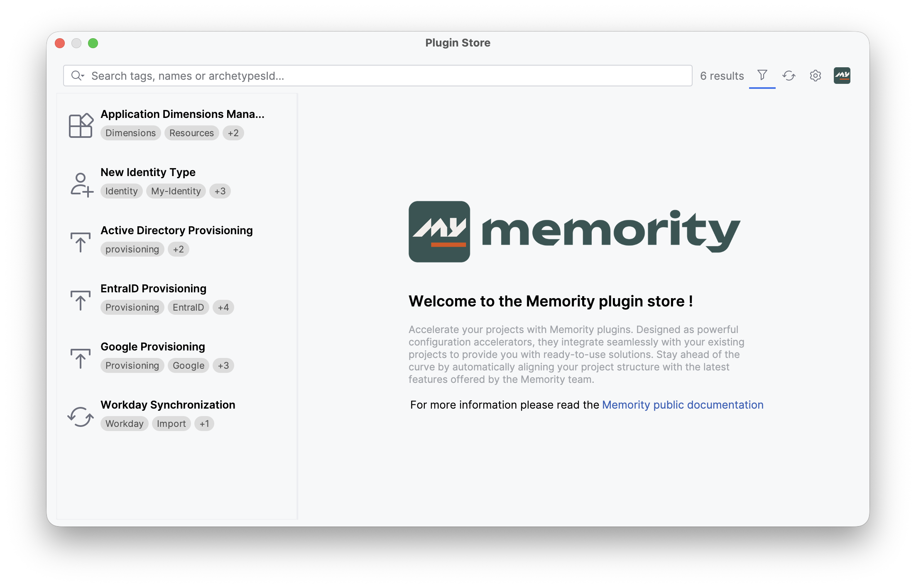This screenshot has height=588, width=916.
Task: Click the Google tag
Action: point(188,365)
